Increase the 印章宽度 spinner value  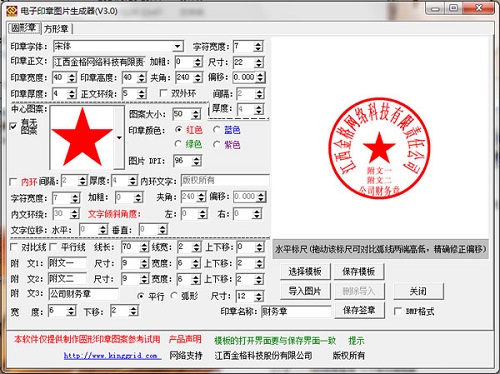(x=72, y=75)
